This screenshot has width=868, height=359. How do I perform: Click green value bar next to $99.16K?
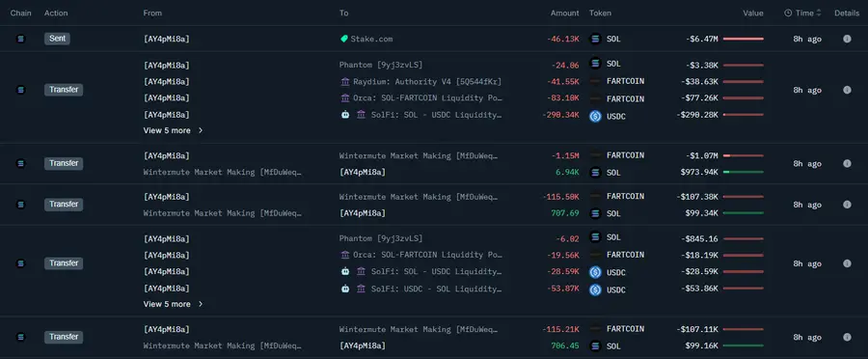coord(743,345)
